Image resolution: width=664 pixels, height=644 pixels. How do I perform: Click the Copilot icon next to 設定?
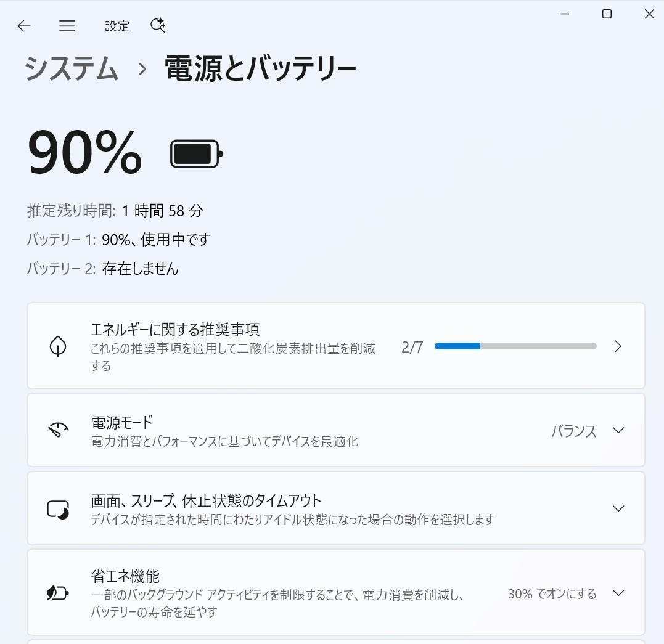click(157, 25)
